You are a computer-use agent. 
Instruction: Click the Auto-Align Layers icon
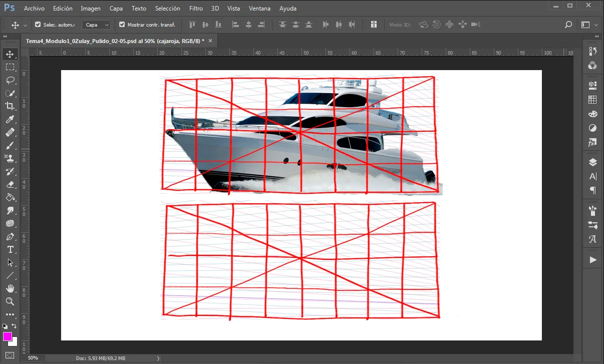[374, 25]
